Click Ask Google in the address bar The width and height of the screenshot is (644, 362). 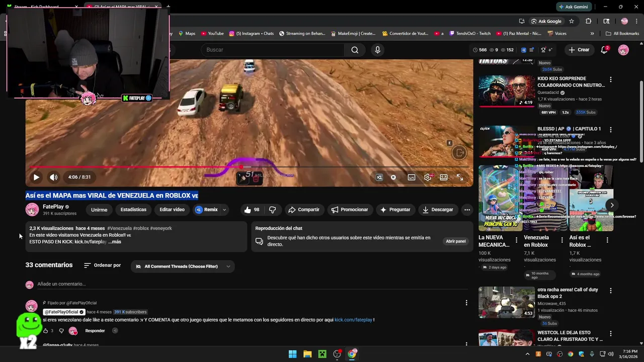tap(546, 21)
